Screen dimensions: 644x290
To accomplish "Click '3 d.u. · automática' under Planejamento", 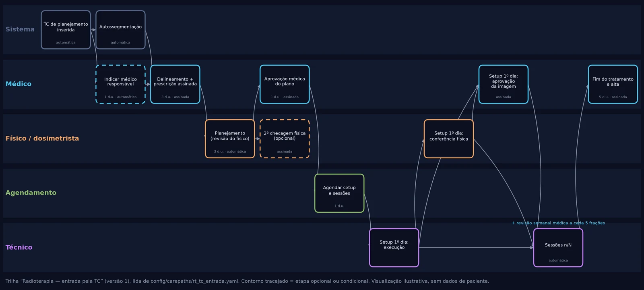I will click(x=230, y=151).
